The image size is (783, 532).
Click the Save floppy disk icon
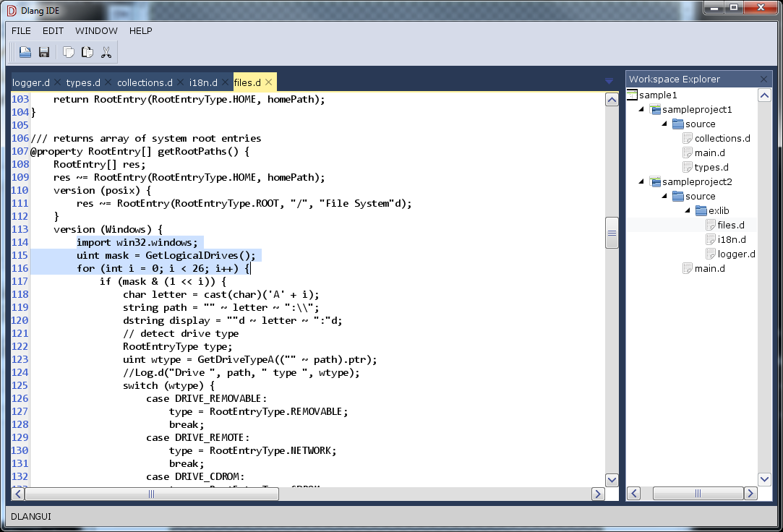pos(44,52)
